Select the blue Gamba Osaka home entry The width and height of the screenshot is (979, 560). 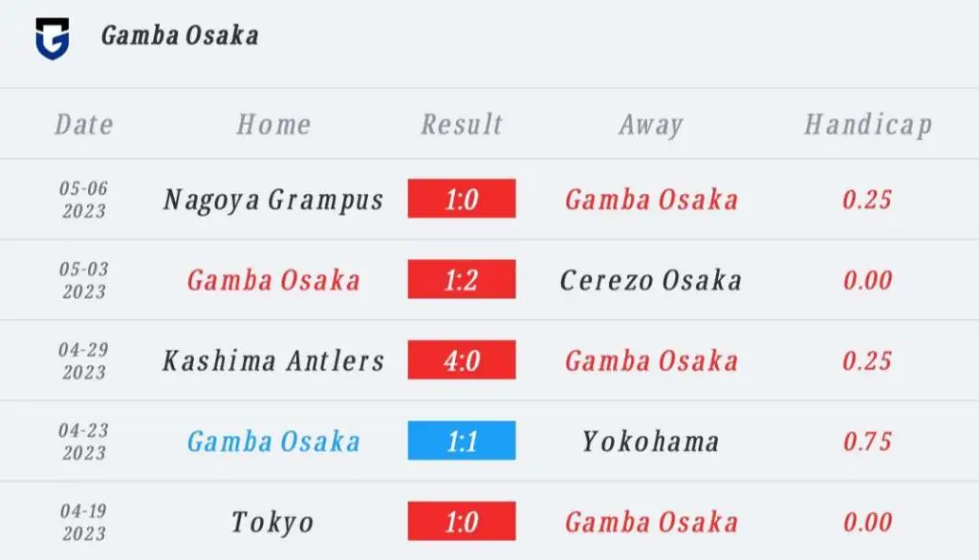[273, 442]
